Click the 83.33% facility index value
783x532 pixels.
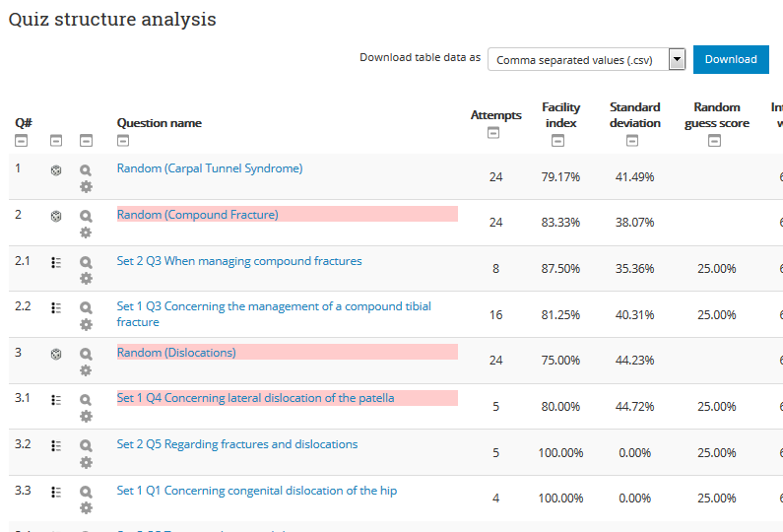tap(560, 223)
